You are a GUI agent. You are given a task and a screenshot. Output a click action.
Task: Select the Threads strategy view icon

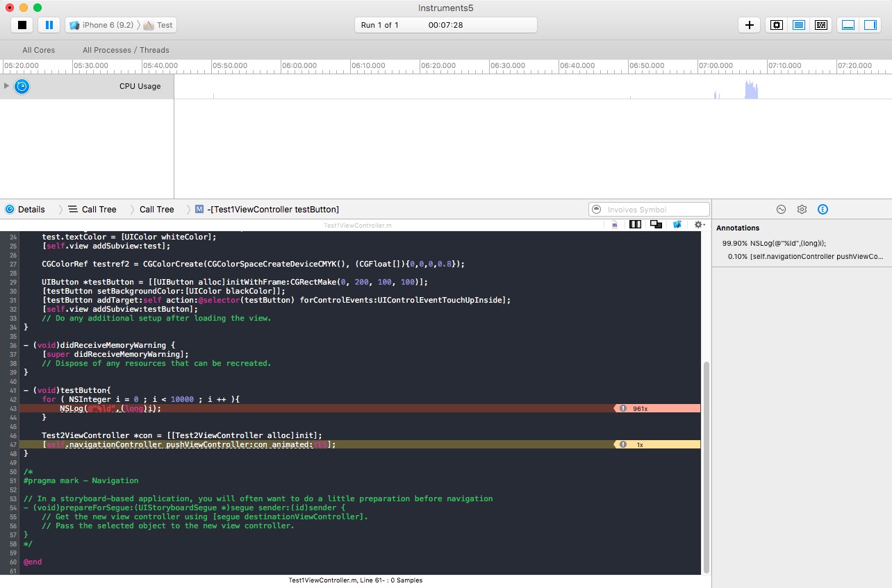pyautogui.click(x=821, y=25)
